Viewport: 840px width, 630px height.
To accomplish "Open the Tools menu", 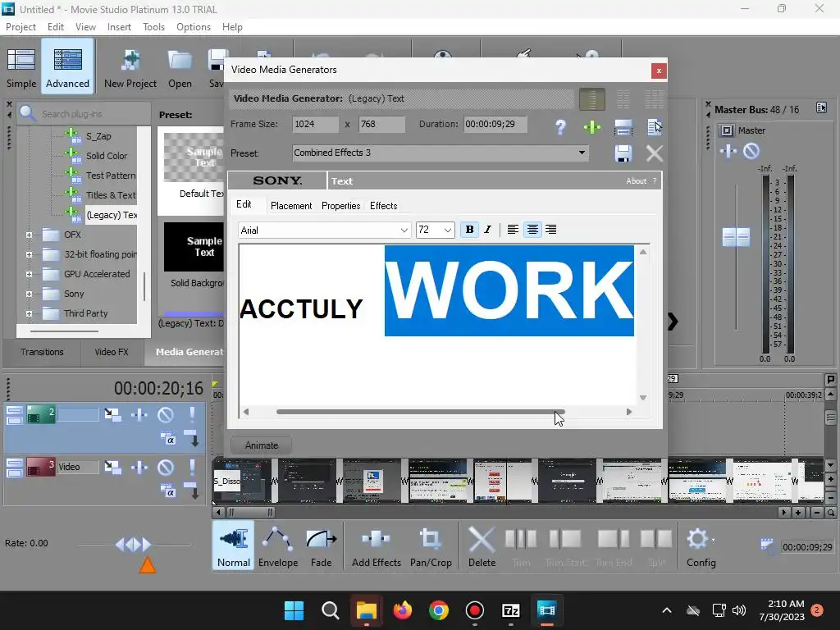I will (153, 27).
